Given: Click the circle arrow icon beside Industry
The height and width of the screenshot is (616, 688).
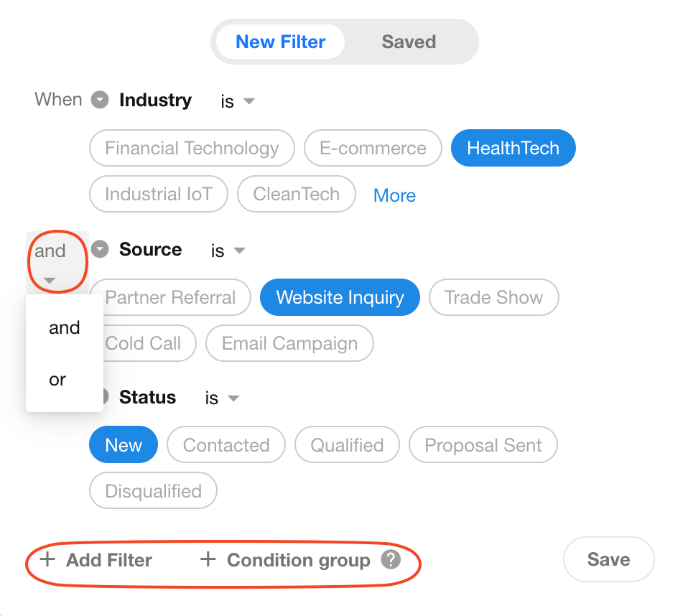Looking at the screenshot, I should (100, 100).
